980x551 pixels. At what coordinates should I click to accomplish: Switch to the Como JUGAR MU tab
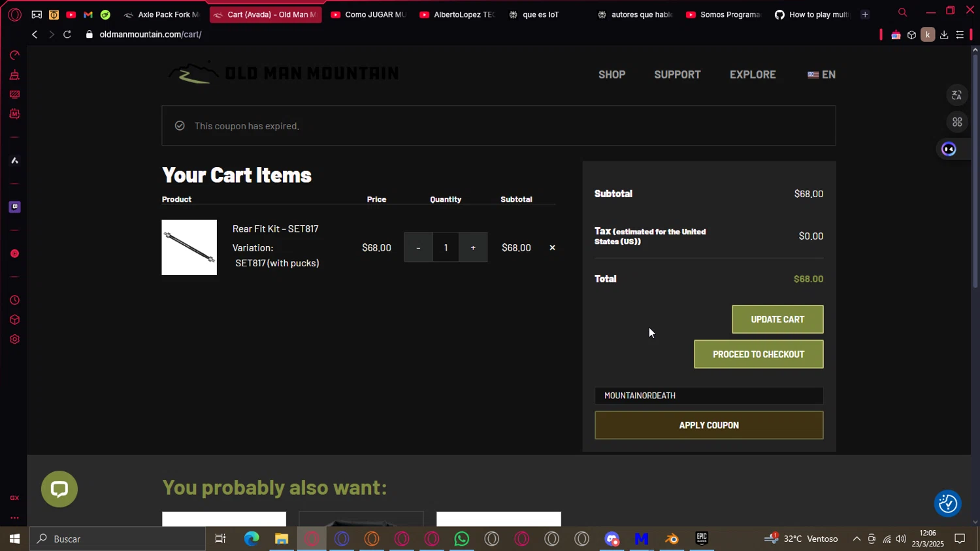click(368, 14)
